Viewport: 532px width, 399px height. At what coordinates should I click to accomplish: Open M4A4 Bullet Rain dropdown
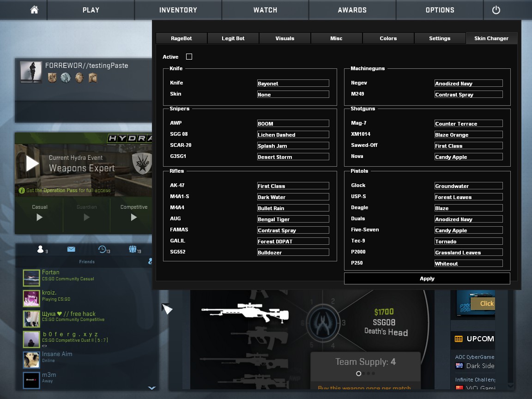pyautogui.click(x=293, y=208)
